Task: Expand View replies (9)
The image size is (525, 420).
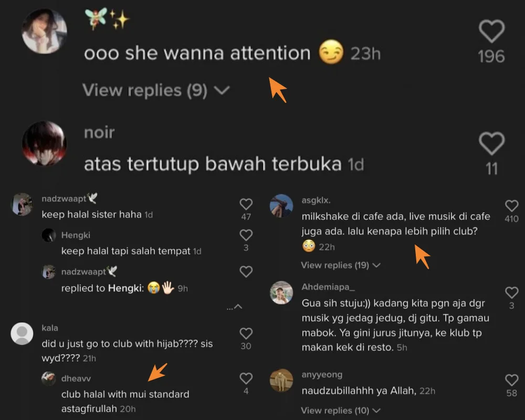Action: 156,90
